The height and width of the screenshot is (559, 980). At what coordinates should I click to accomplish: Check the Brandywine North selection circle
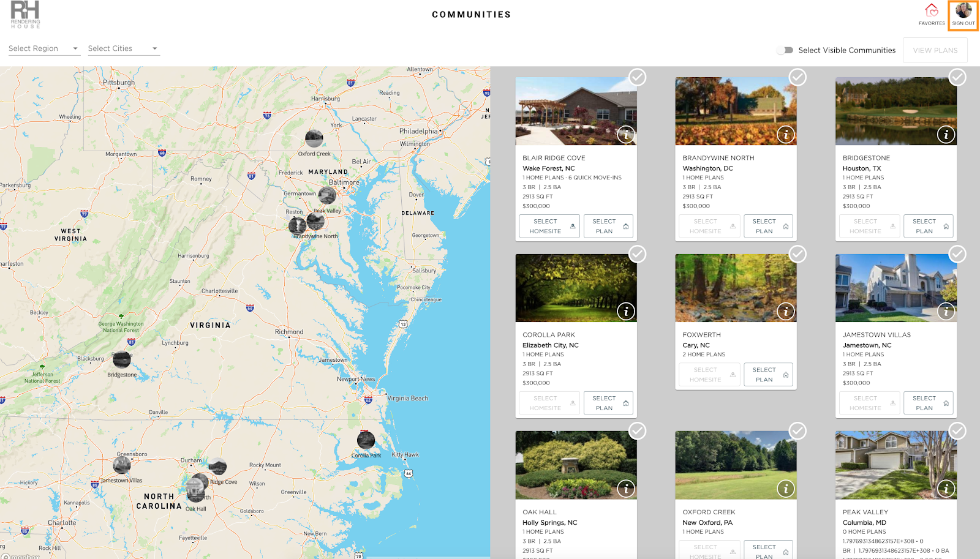797,77
